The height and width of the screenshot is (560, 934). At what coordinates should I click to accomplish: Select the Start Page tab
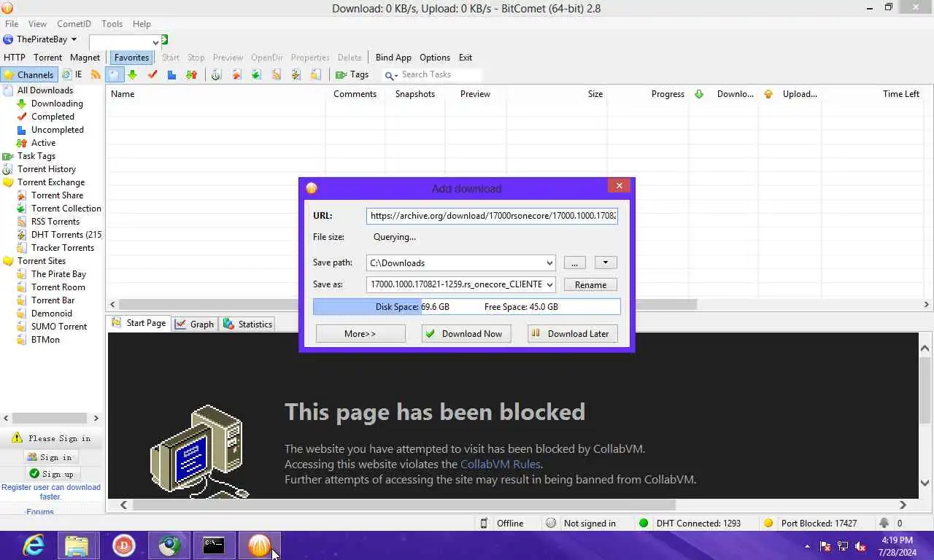[x=139, y=323]
